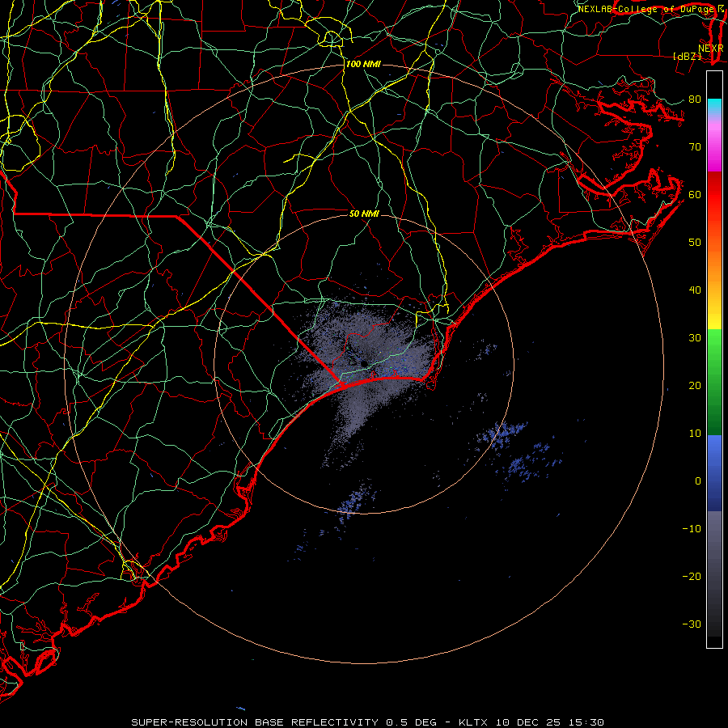This screenshot has height=728, width=728.
Task: Click the KLTX radar site identifier
Action: click(475, 722)
